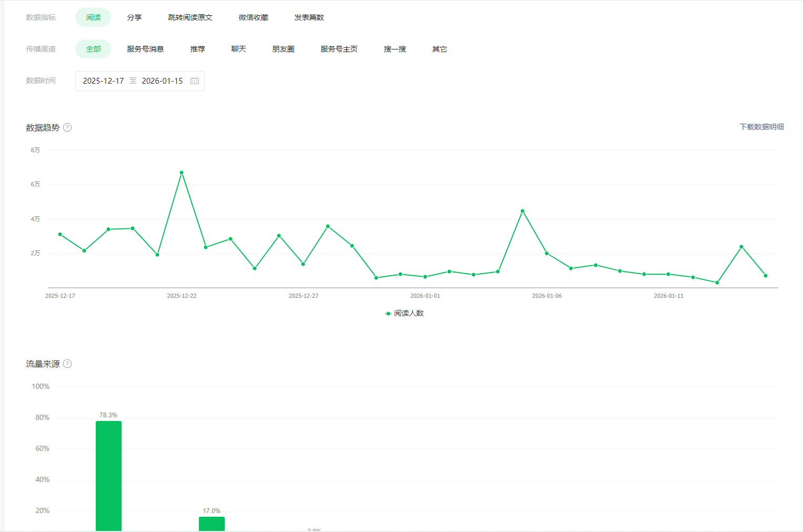803x532 pixels.
Task: Choose the 其它 channel filter
Action: click(439, 49)
